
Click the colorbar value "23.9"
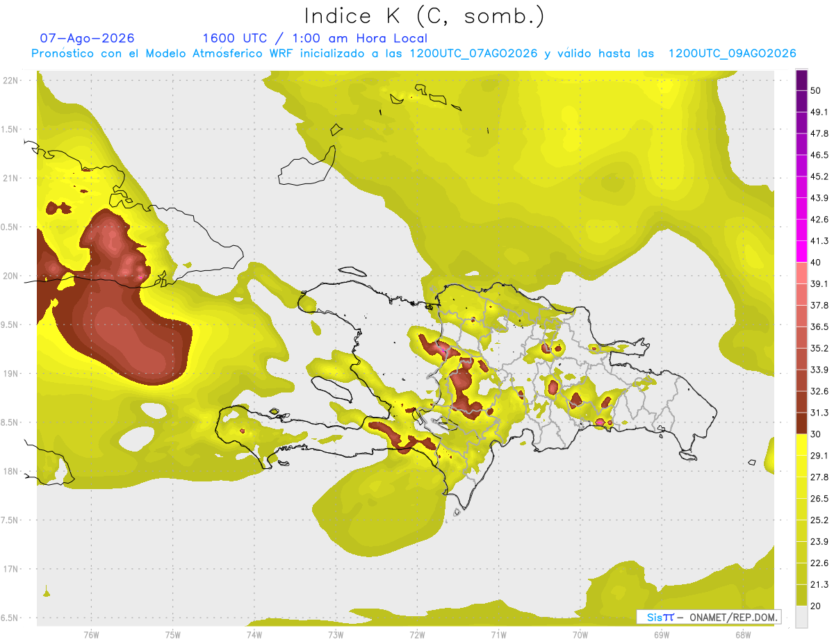(819, 542)
